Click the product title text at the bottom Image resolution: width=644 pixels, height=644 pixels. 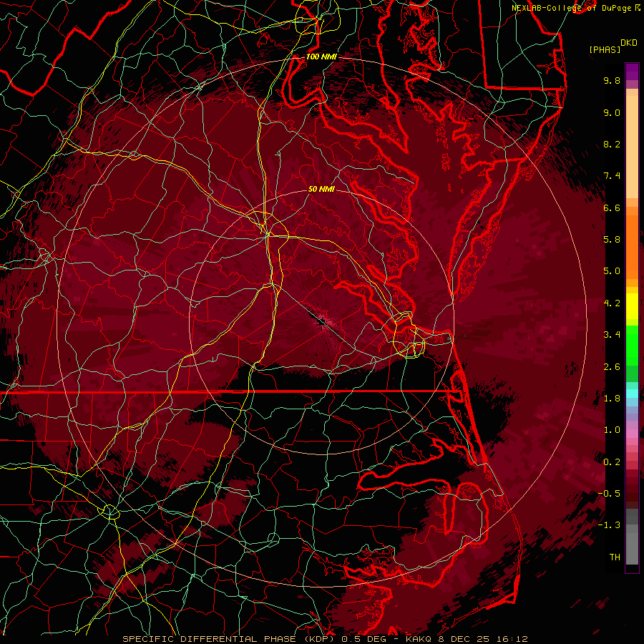[x=326, y=639]
